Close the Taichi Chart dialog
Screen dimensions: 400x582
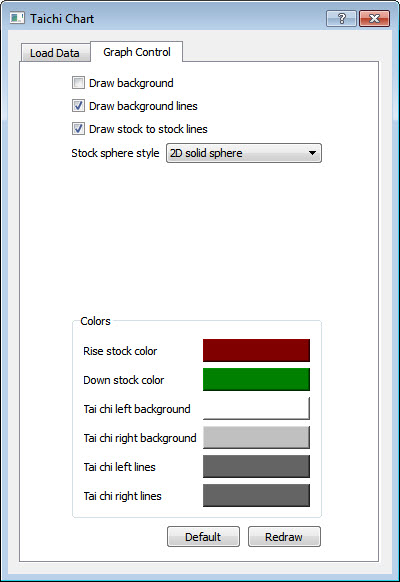374,19
